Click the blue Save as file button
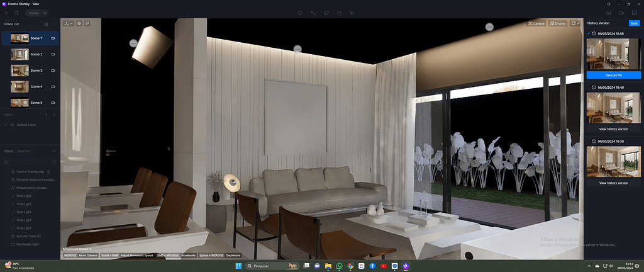Screen dimensions: 644x272 (x=614, y=75)
